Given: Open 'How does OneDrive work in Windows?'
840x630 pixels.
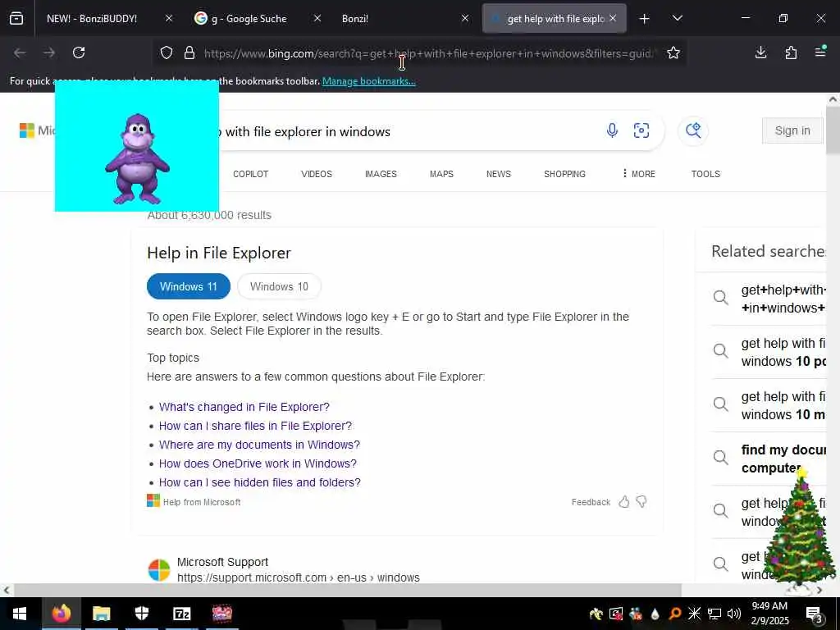Looking at the screenshot, I should pyautogui.click(x=258, y=463).
